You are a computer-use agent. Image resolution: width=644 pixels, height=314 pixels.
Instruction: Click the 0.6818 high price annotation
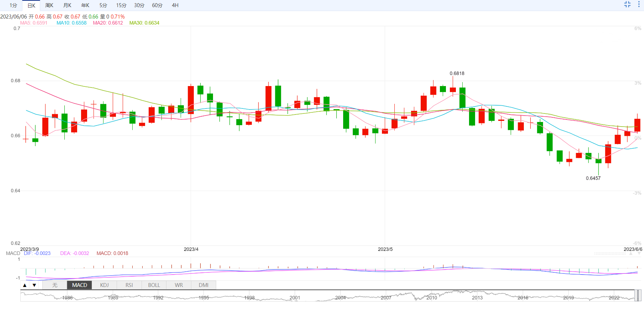point(457,73)
